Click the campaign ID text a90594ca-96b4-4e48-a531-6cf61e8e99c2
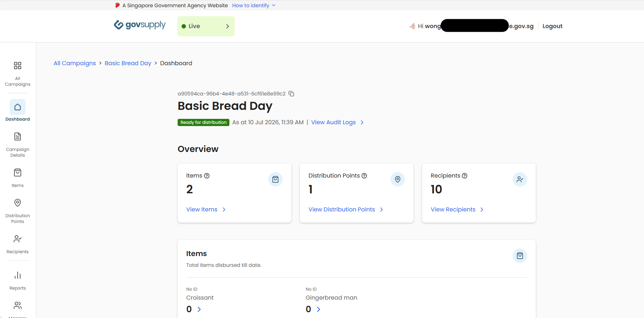Viewport: 644px width, 318px height. pos(232,94)
